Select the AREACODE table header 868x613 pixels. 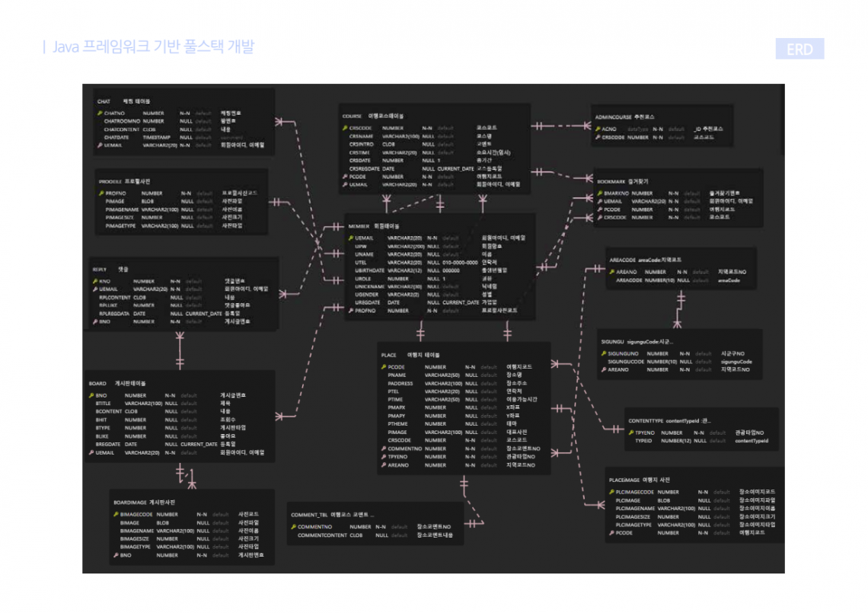645,260
